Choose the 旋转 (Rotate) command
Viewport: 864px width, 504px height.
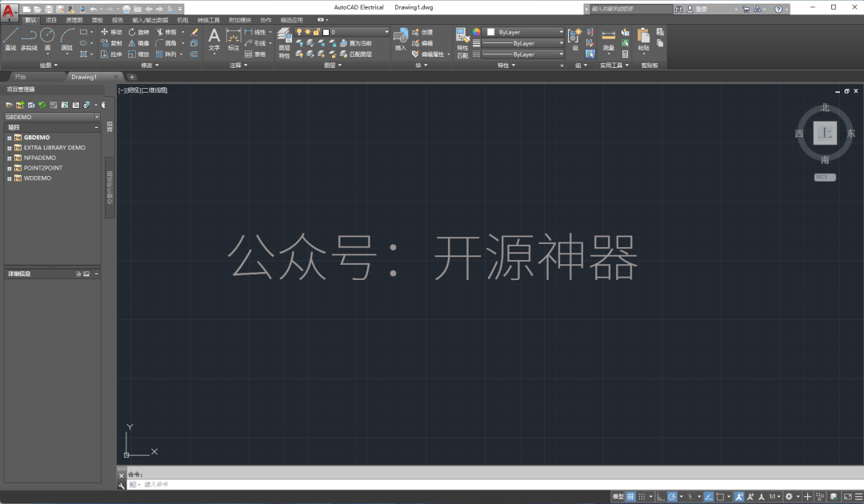tap(139, 32)
